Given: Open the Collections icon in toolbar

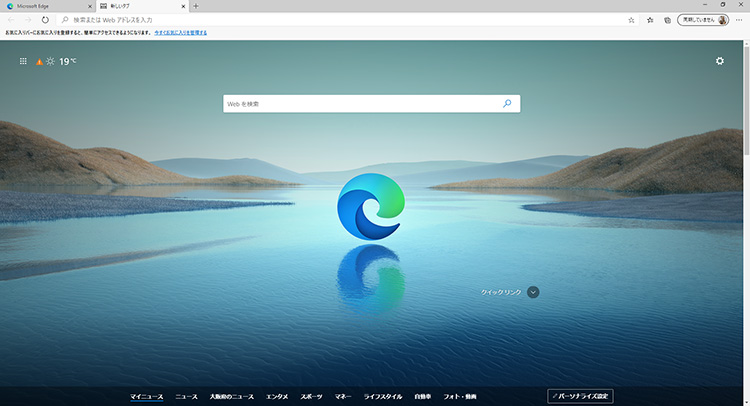Looking at the screenshot, I should (x=666, y=19).
